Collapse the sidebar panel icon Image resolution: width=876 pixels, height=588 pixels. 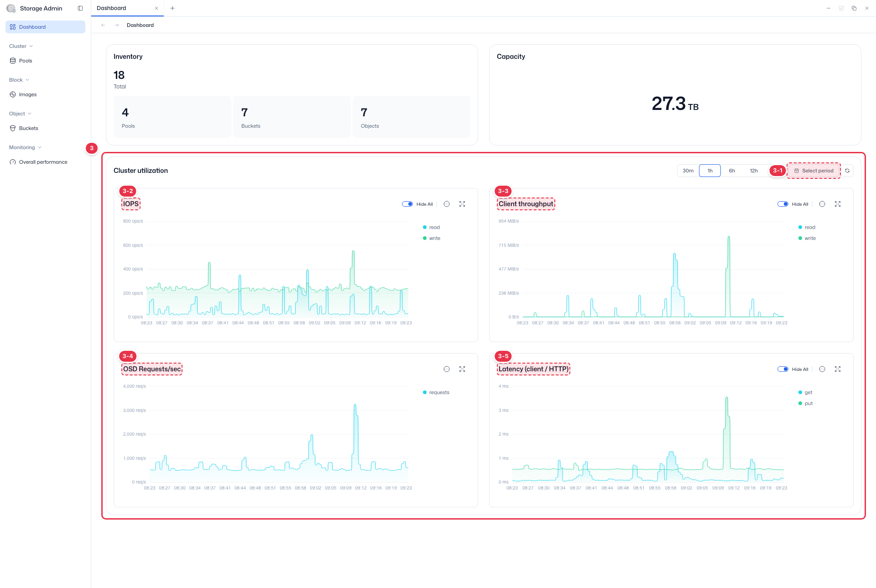[x=80, y=8]
